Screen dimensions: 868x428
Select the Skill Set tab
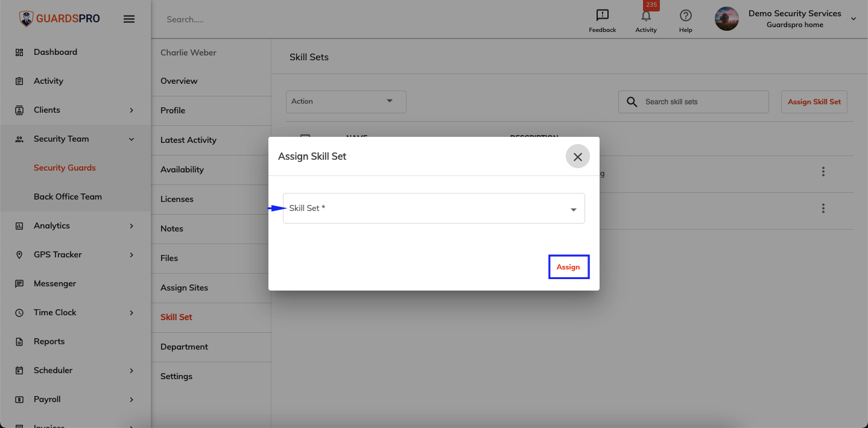click(x=211, y=317)
